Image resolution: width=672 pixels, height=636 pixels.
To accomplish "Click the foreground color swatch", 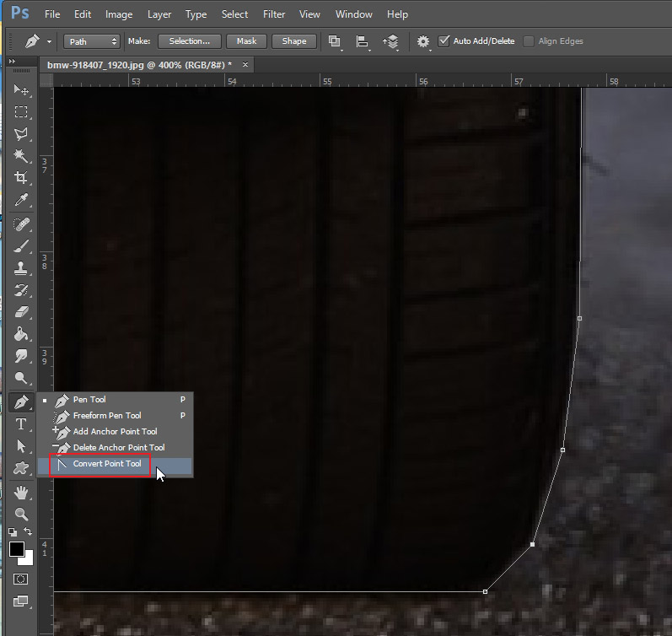I will [17, 549].
